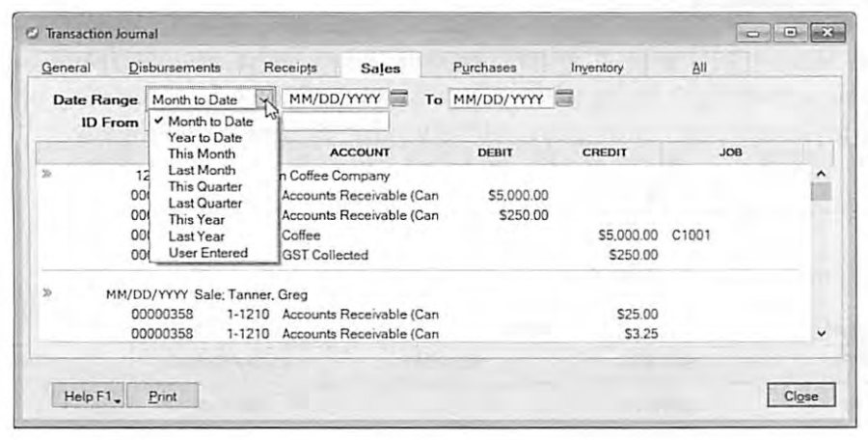The image size is (868, 440).
Task: Click the To date input field
Action: (501, 99)
